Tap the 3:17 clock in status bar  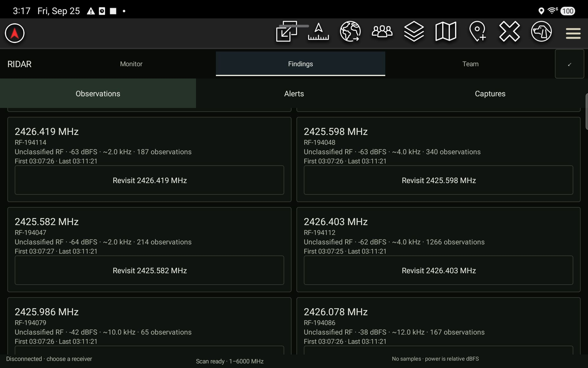coord(21,11)
